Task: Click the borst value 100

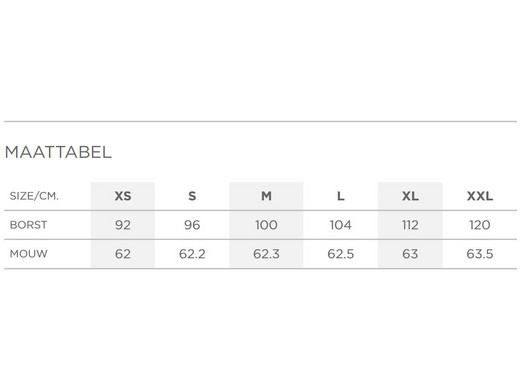Action: coord(266,225)
